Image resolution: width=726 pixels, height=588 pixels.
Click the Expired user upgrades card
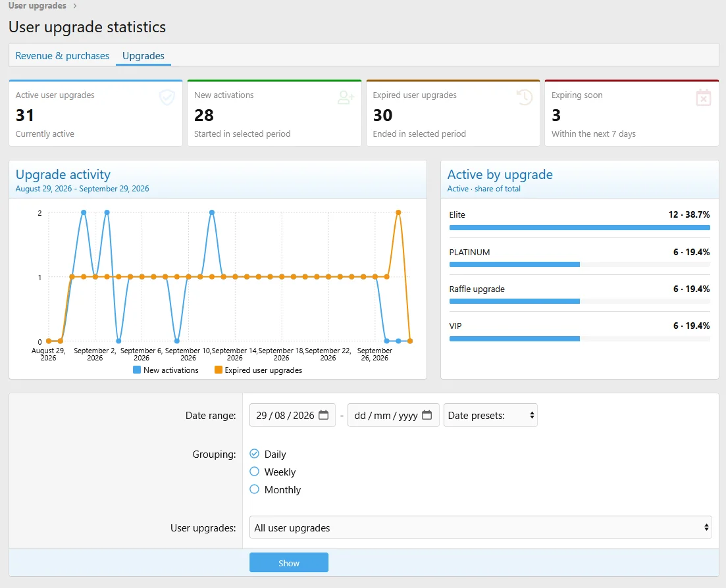point(453,113)
